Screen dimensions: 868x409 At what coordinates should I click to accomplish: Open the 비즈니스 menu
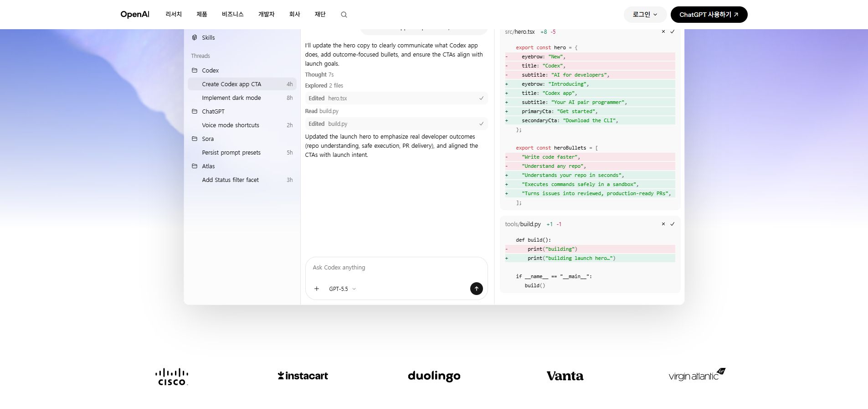click(233, 14)
